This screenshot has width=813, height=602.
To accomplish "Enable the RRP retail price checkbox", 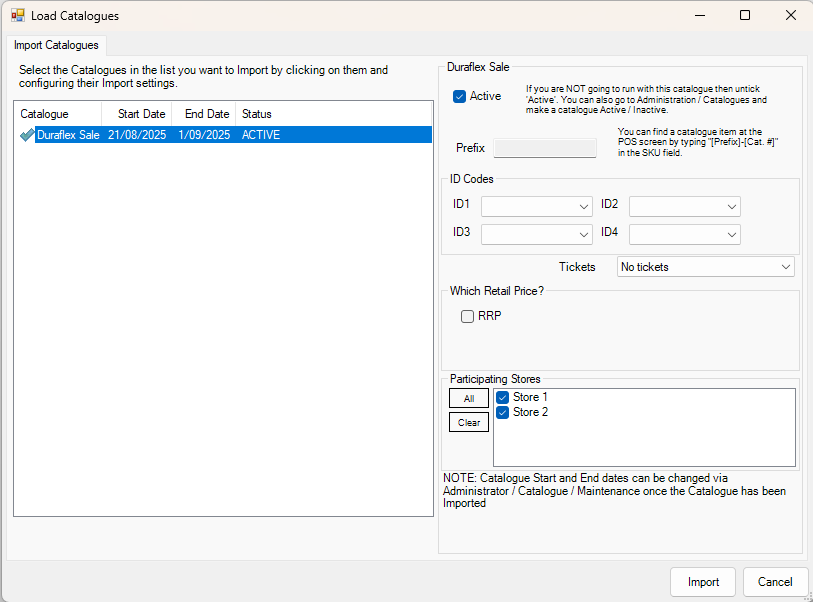I will pyautogui.click(x=467, y=317).
